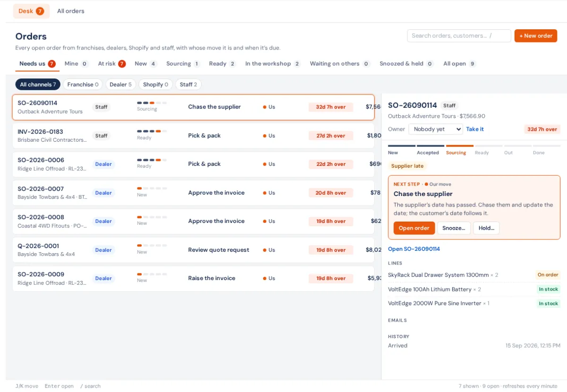Viewport: 567px width, 392px height.
Task: Filter by Staff channel chip
Action: coord(189,85)
